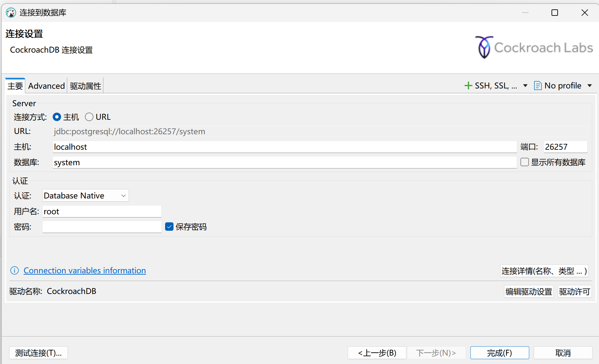Click inside the 密码 password field
The height and width of the screenshot is (364, 599).
(101, 227)
